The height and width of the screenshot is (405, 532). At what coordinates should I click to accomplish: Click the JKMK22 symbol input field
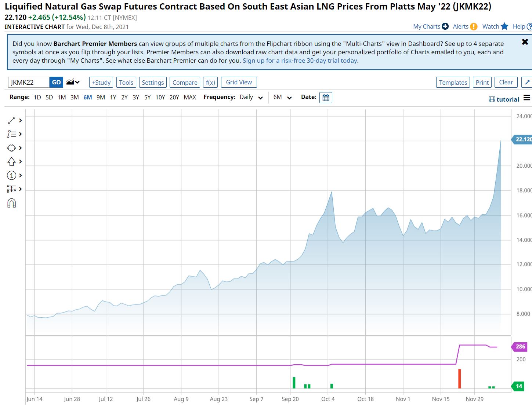click(x=29, y=82)
